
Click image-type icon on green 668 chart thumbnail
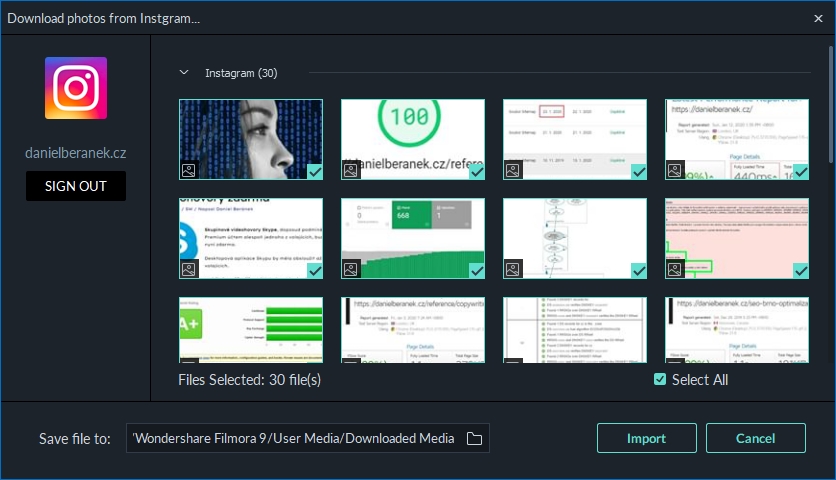pyautogui.click(x=351, y=269)
